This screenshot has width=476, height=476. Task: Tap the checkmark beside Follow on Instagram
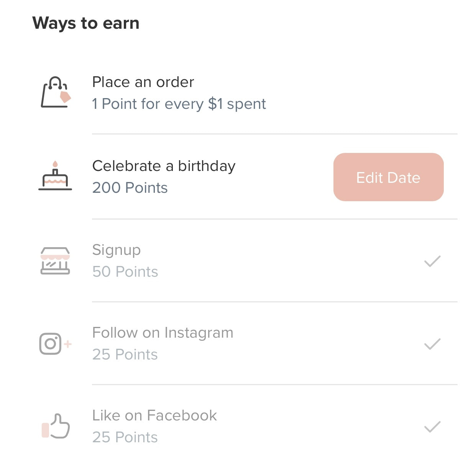432,344
